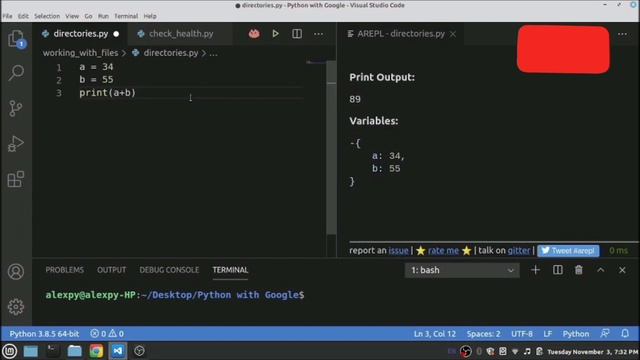This screenshot has width=640, height=360.
Task: Open the system menu launcher on taskbar
Action: click(10, 351)
